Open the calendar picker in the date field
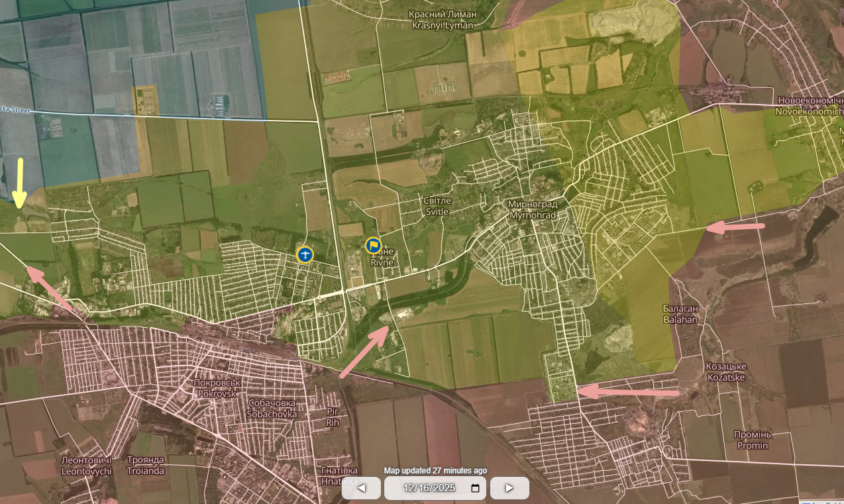Image resolution: width=844 pixels, height=504 pixels. 475,489
